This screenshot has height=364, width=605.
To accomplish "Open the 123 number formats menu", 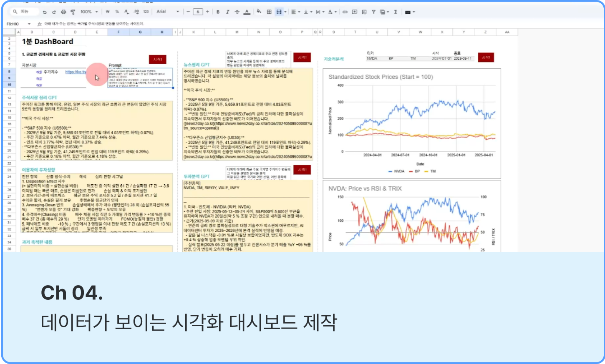I will (146, 12).
